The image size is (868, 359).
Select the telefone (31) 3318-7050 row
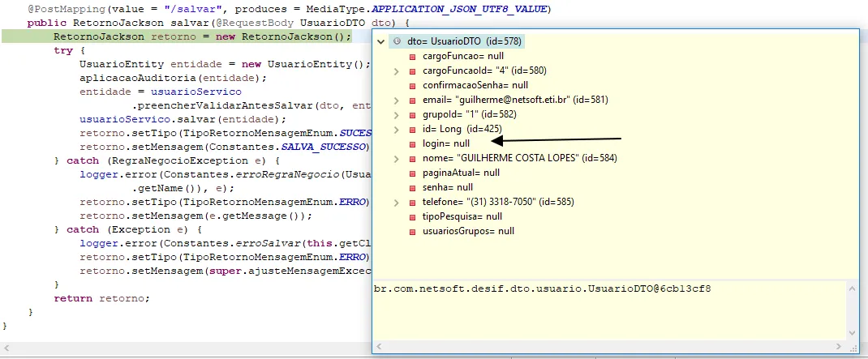[498, 203]
